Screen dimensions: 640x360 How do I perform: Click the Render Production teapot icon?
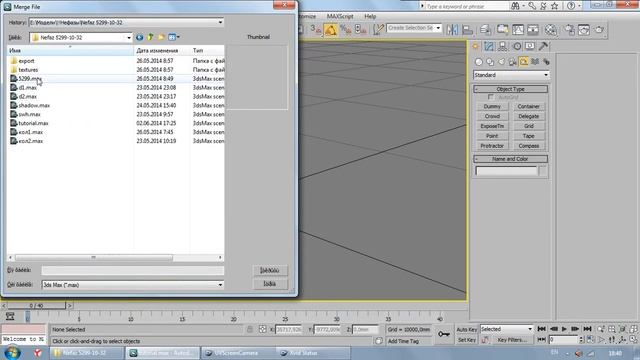coord(599,29)
